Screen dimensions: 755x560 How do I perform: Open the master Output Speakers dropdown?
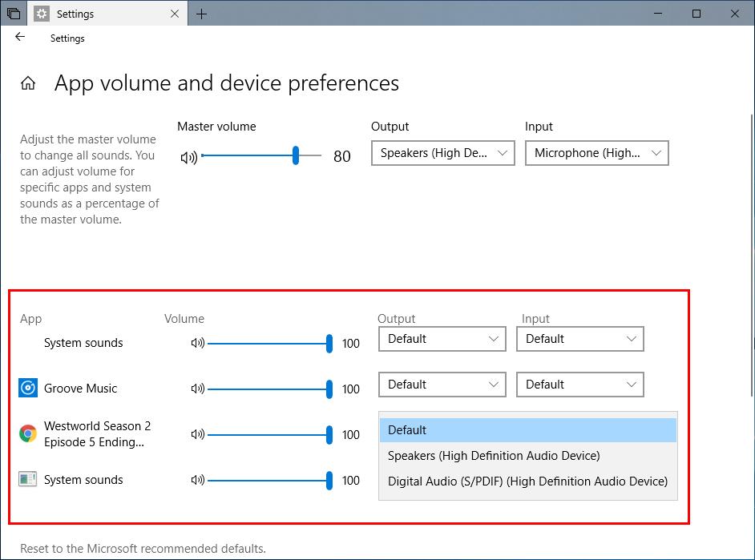coord(442,153)
